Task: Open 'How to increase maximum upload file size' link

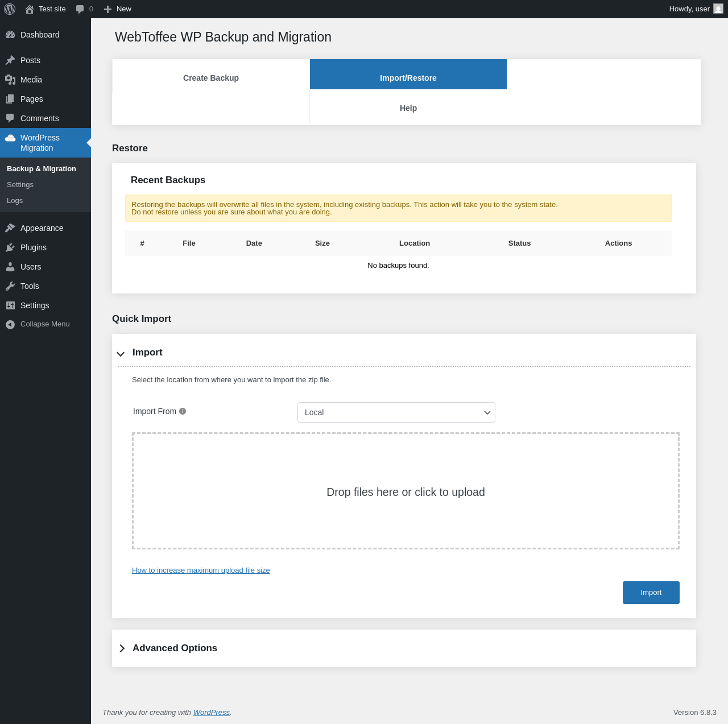Action: point(201,570)
